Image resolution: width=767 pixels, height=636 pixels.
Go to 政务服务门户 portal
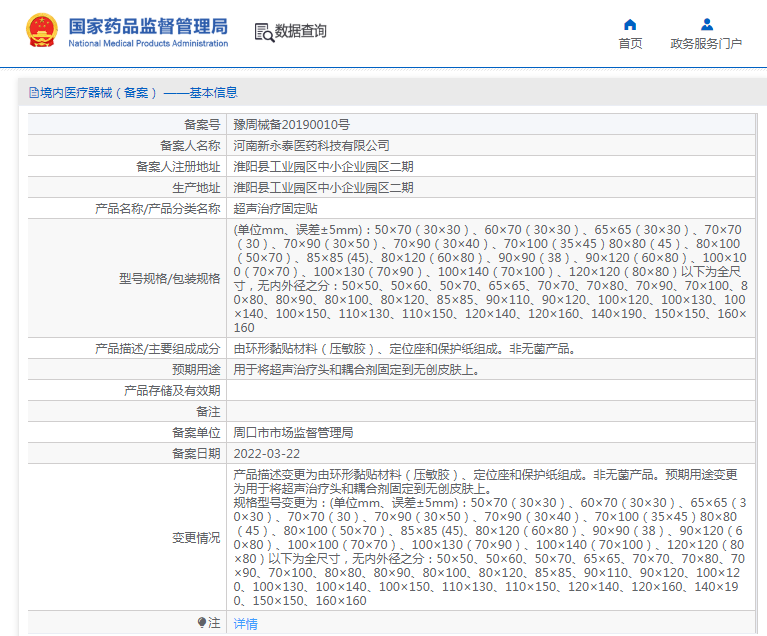click(x=706, y=44)
